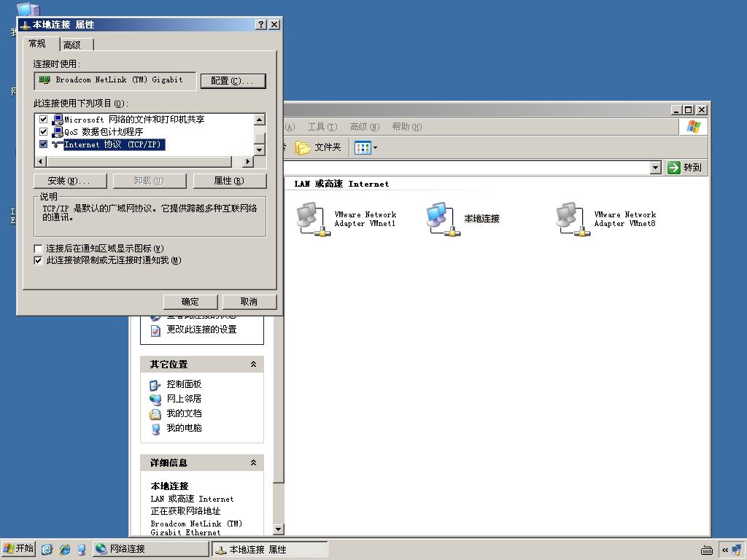The height and width of the screenshot is (560, 747).
Task: Open 我的文档 icon in the sidebar
Action: click(155, 414)
